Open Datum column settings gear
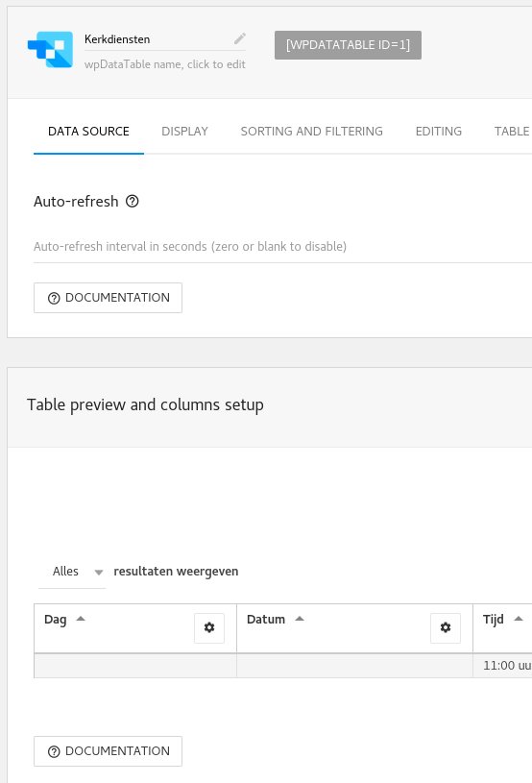Screen dimensions: 532x783 point(446,627)
